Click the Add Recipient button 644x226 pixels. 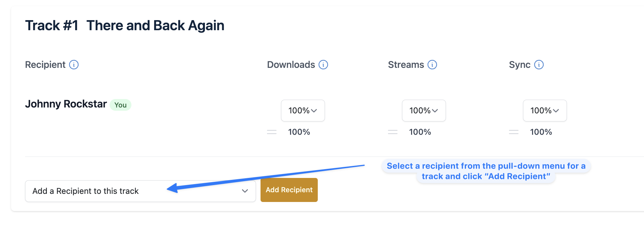289,190
